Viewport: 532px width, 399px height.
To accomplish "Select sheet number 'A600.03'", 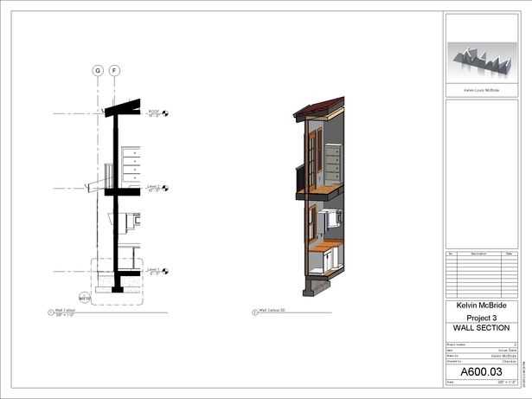I will click(x=482, y=372).
